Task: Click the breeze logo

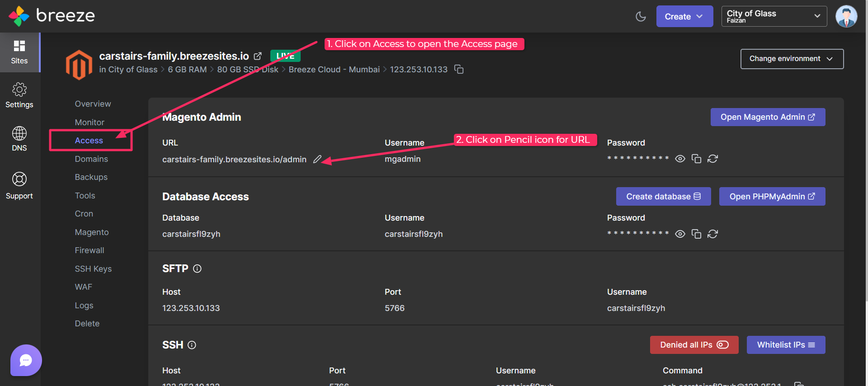Action: click(52, 16)
